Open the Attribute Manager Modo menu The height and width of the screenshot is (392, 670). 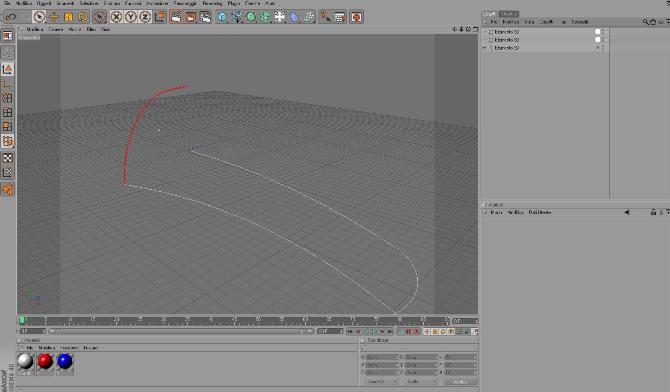coord(496,212)
